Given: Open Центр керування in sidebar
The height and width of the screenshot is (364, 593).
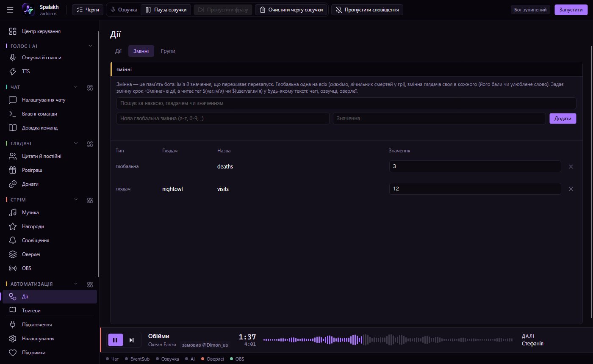Looking at the screenshot, I should (x=50, y=31).
